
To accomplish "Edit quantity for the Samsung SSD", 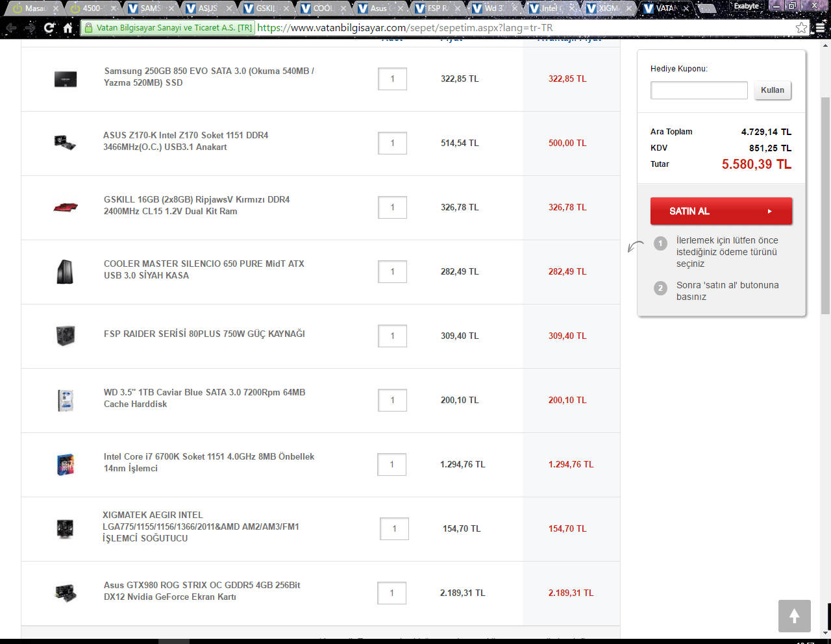I will [392, 79].
